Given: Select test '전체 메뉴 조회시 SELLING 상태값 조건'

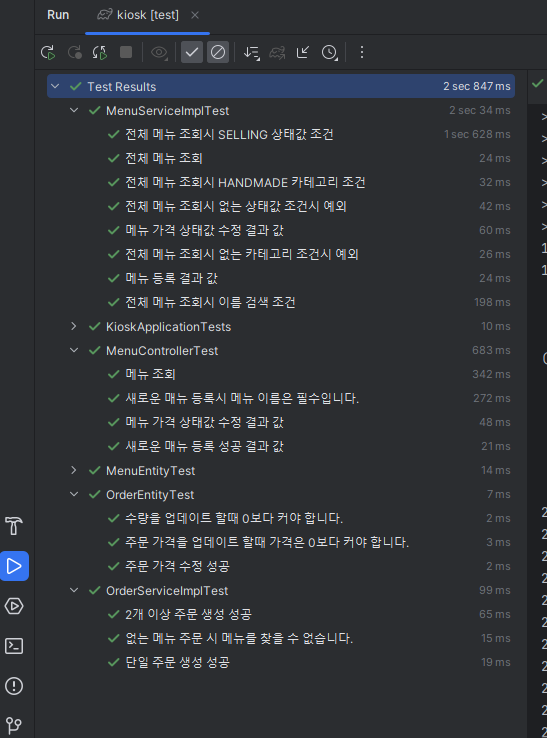Looking at the screenshot, I should pos(281,135).
